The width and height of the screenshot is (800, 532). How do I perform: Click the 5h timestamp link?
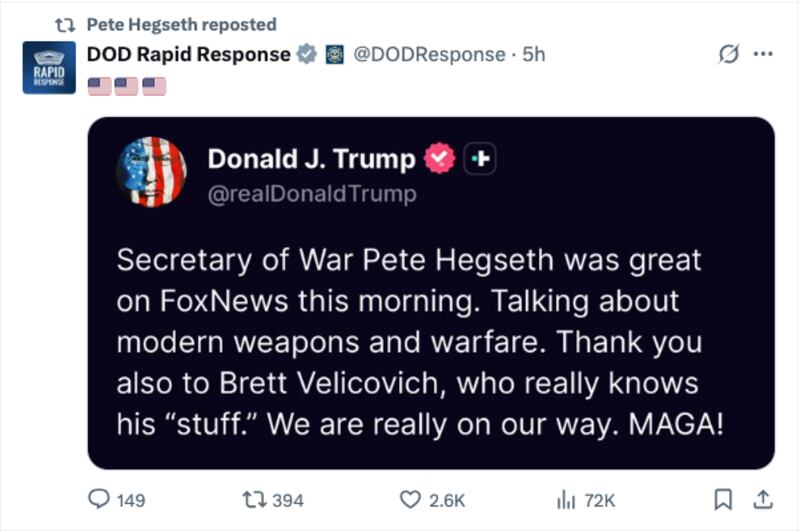click(x=534, y=54)
